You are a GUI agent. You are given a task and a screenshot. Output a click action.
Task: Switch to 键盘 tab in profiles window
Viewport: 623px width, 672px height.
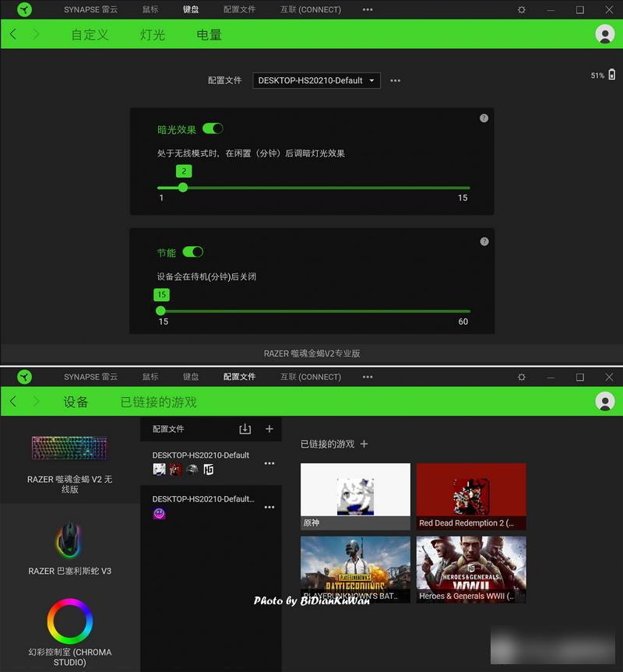[x=191, y=377]
